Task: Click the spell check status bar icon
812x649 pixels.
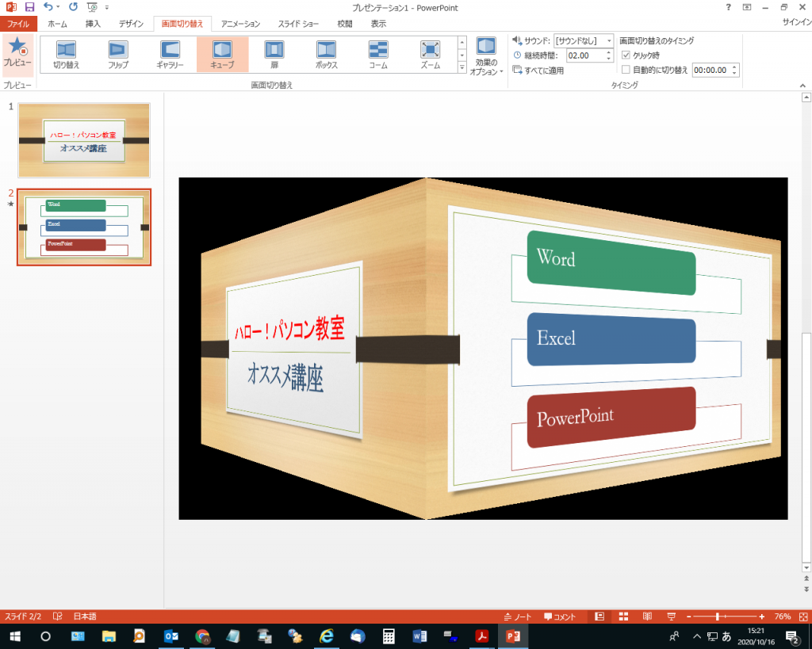Action: coord(57,617)
